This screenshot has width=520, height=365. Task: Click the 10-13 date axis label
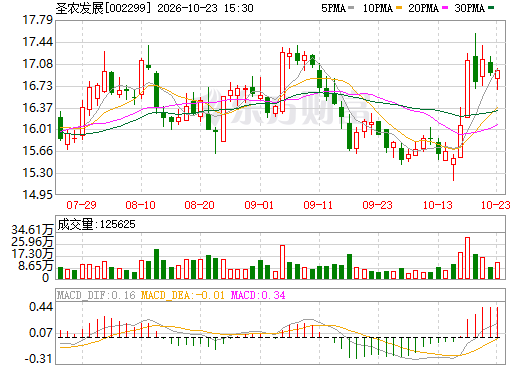pos(438,205)
